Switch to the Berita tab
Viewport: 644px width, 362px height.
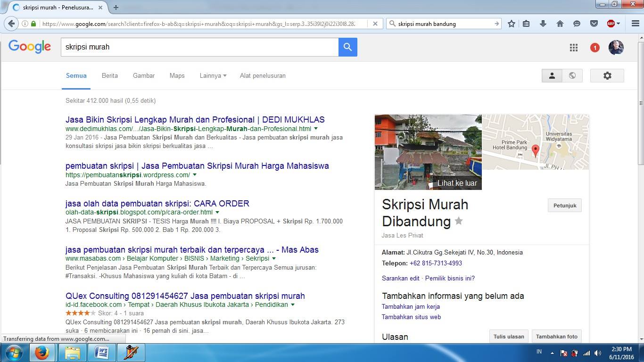[110, 75]
